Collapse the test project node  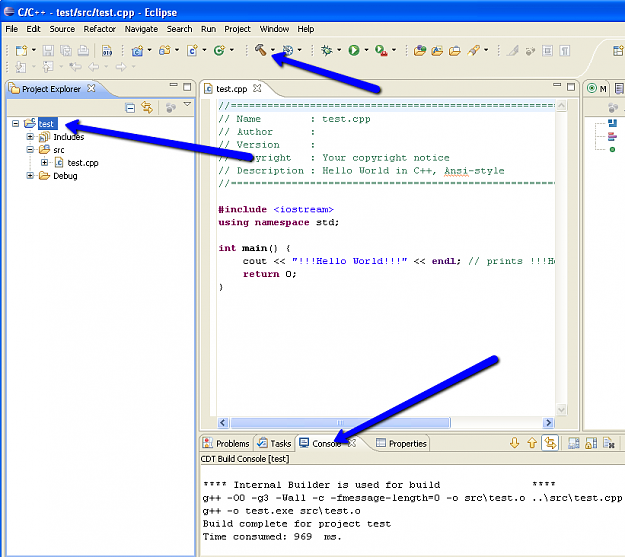pyautogui.click(x=16, y=124)
